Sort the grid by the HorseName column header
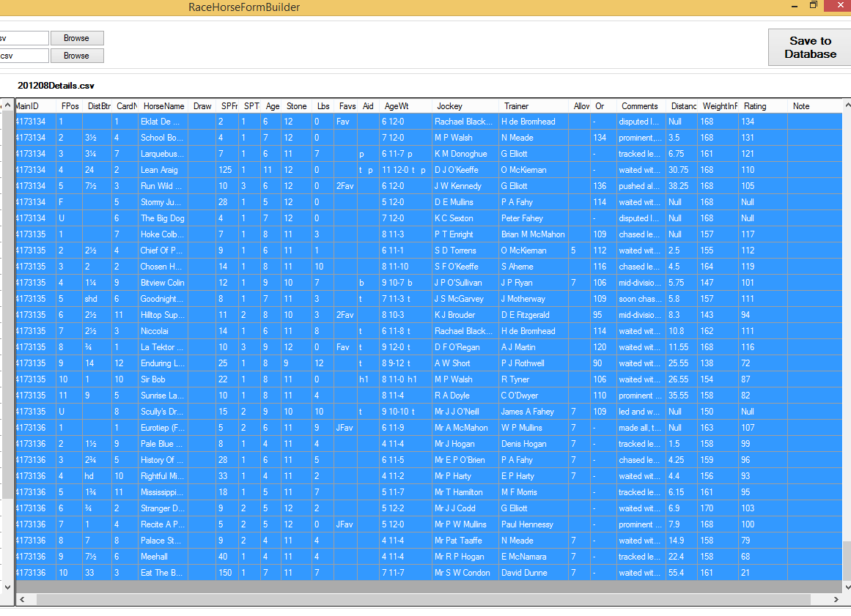This screenshot has height=616, width=851. [163, 105]
